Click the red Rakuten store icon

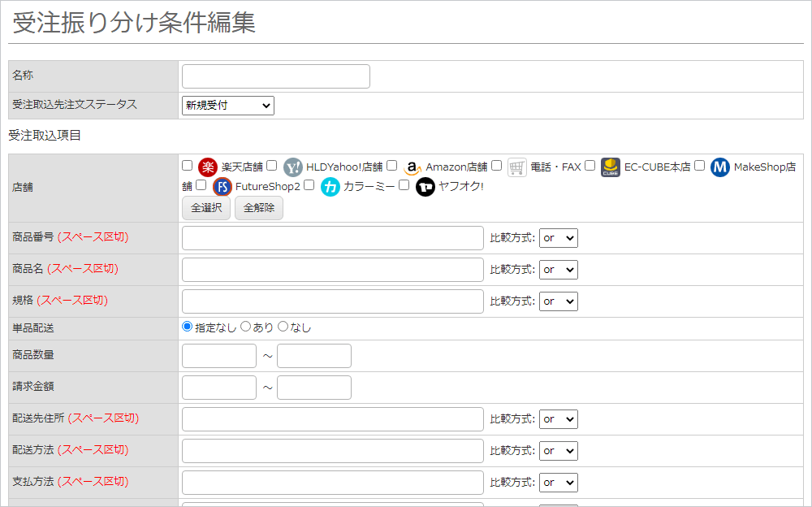pyautogui.click(x=208, y=167)
